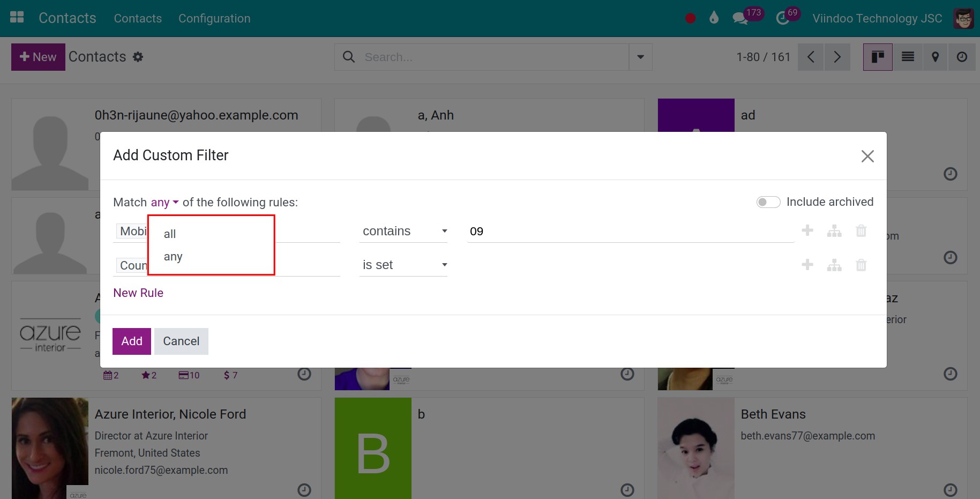Toggle Include archived switch
Screen dimensions: 980x499
[768, 202]
